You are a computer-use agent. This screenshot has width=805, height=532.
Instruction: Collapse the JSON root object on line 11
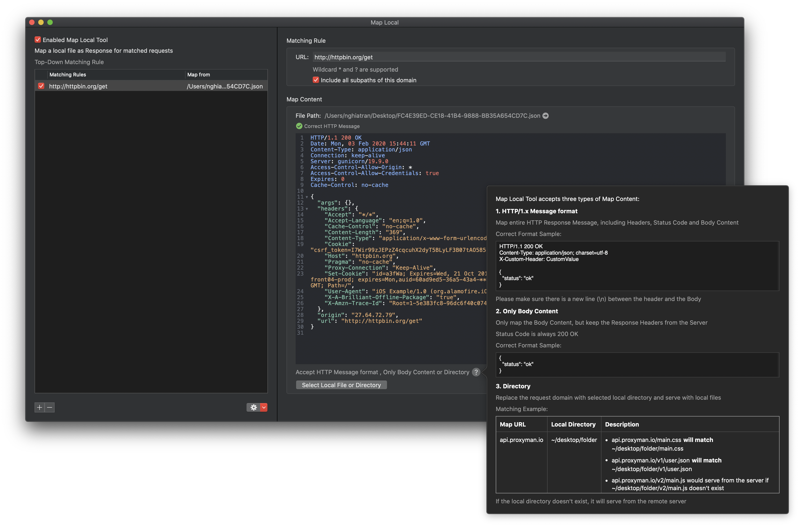pyautogui.click(x=307, y=197)
